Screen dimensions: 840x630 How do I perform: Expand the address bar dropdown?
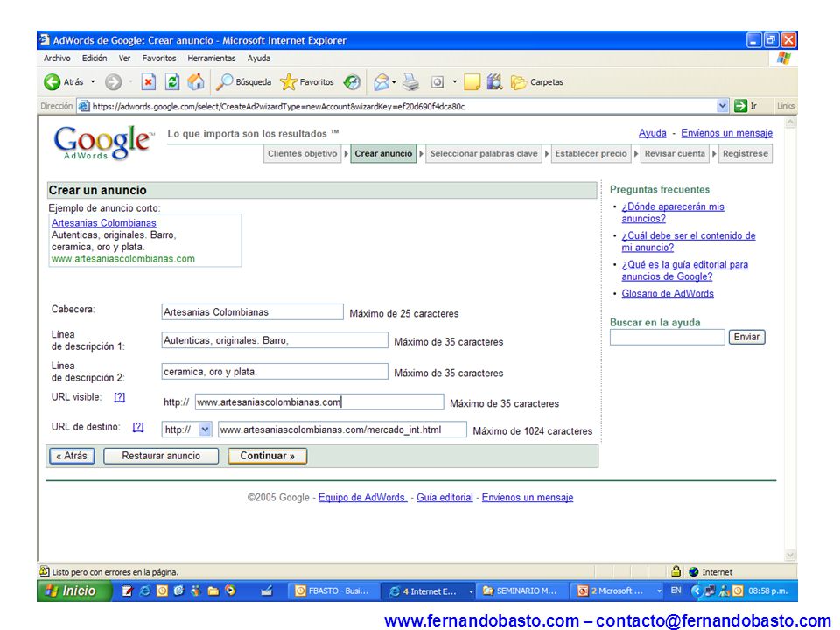coord(722,106)
